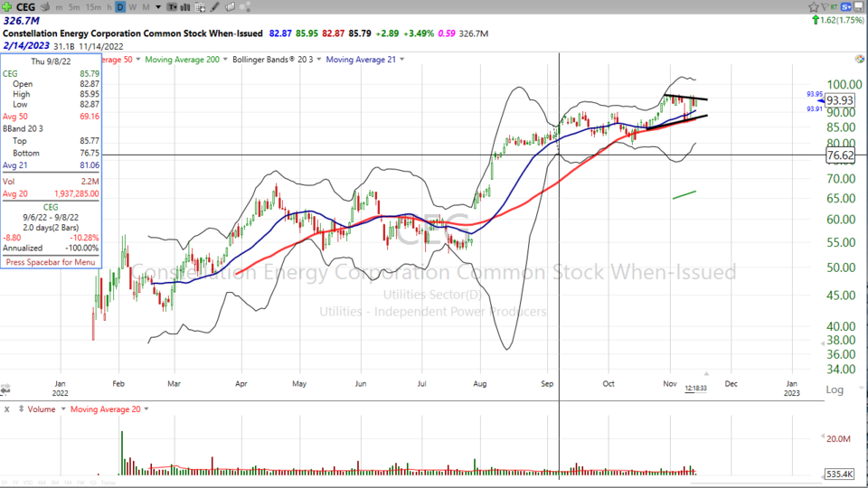
Task: Click the 2/14/2023 date text
Action: [x=26, y=46]
